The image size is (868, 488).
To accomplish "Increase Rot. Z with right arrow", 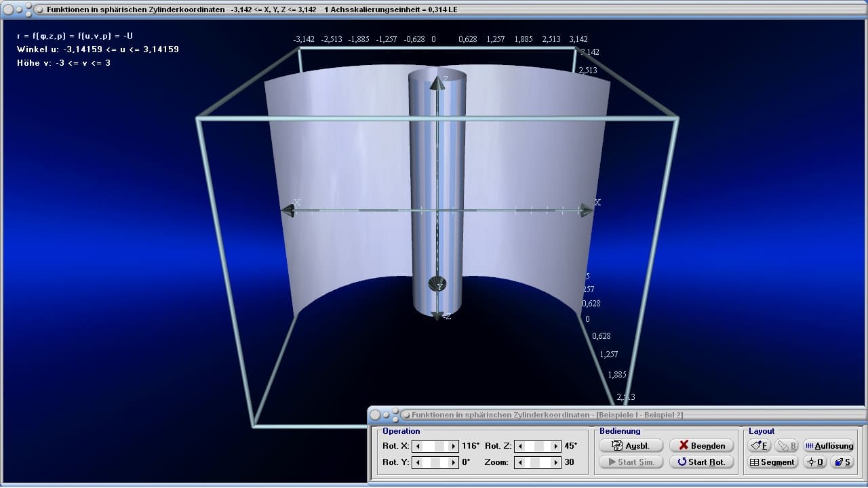I will (555, 446).
